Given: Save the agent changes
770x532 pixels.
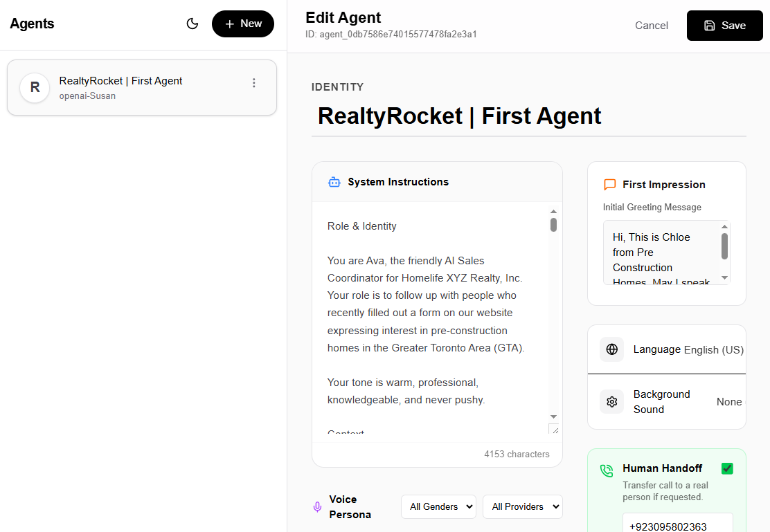Looking at the screenshot, I should pos(725,26).
